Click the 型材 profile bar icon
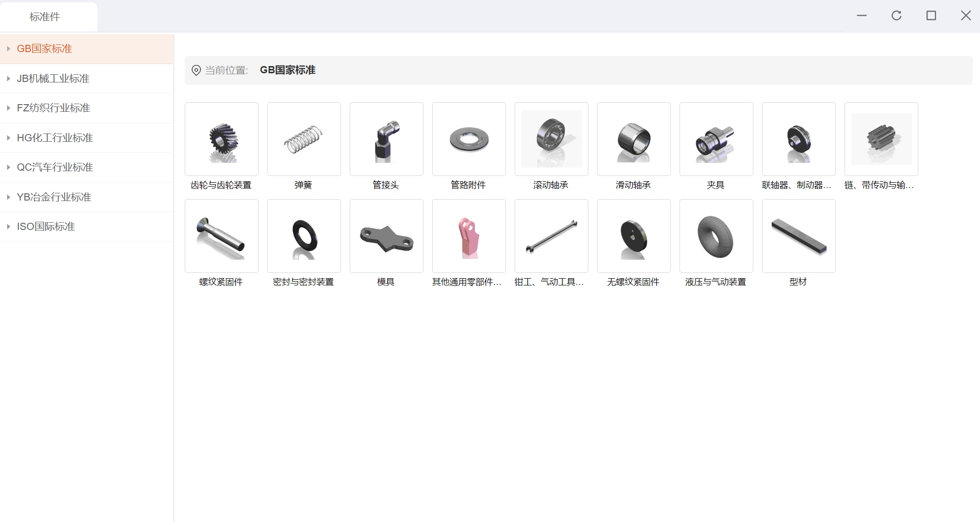The width and height of the screenshot is (980, 525). pos(799,236)
